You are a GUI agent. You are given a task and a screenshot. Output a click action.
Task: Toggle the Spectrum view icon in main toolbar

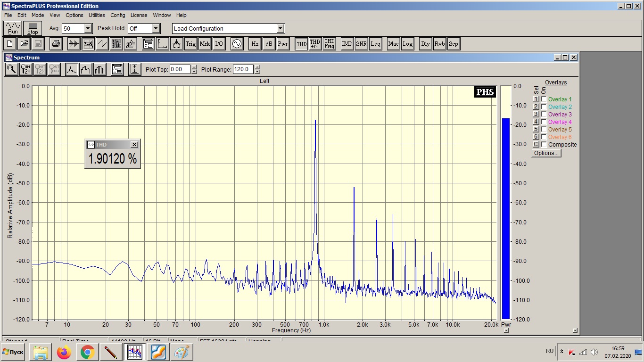point(88,44)
